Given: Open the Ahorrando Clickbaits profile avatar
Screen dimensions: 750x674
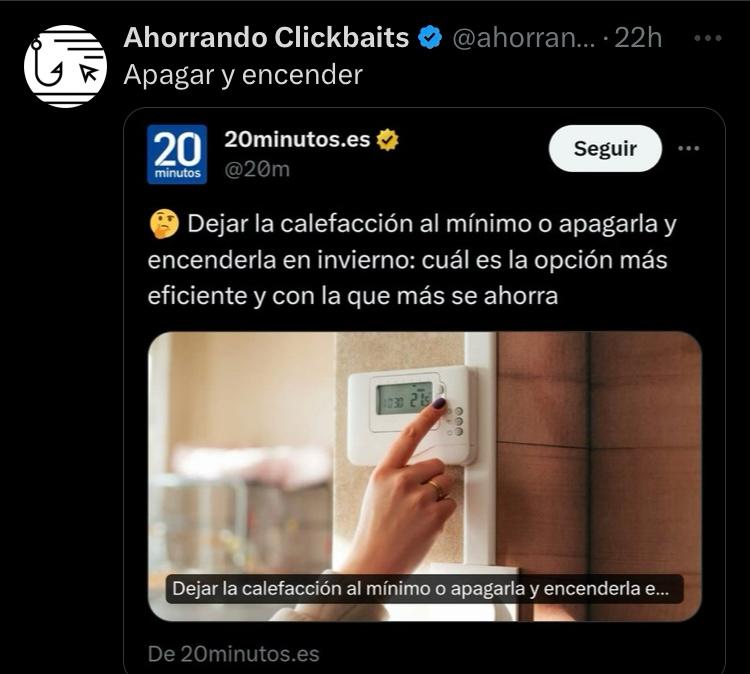Looking at the screenshot, I should pos(65,66).
